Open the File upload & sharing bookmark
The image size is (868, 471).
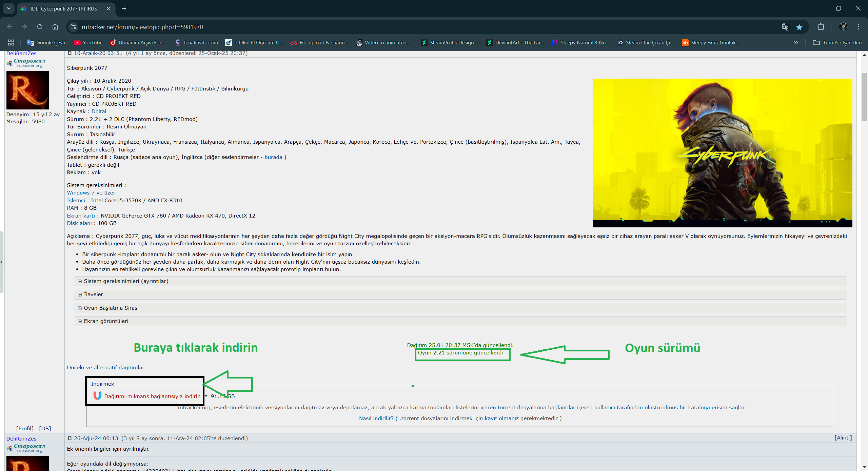(x=320, y=43)
